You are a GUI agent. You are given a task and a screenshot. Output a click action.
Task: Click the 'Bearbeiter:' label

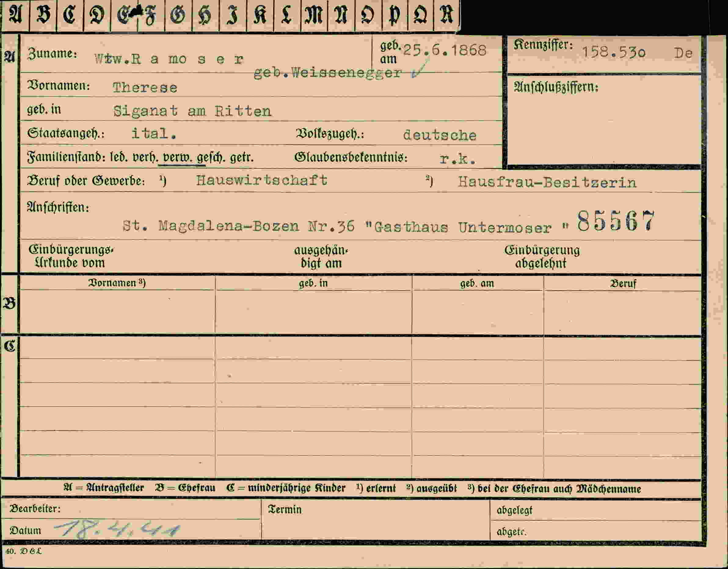35,509
